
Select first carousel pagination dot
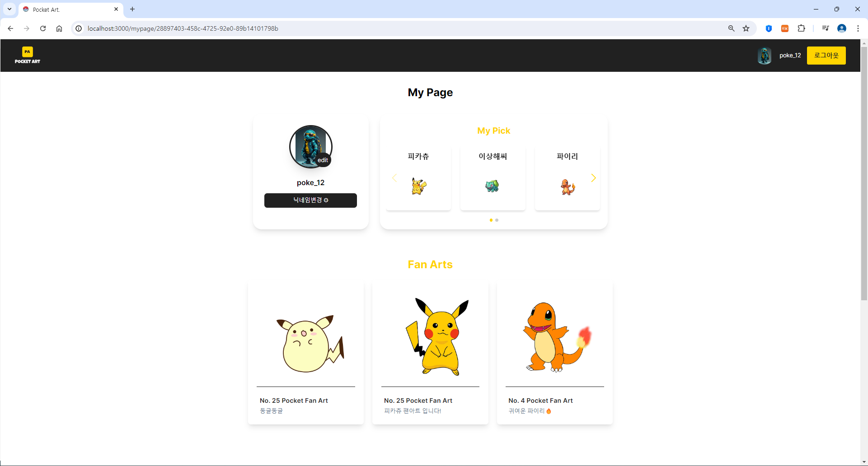pyautogui.click(x=491, y=220)
